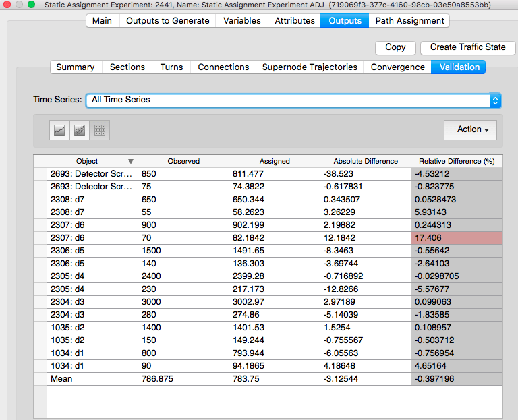Select assigned value 650.344 cell
The image size is (518, 420).
275,200
